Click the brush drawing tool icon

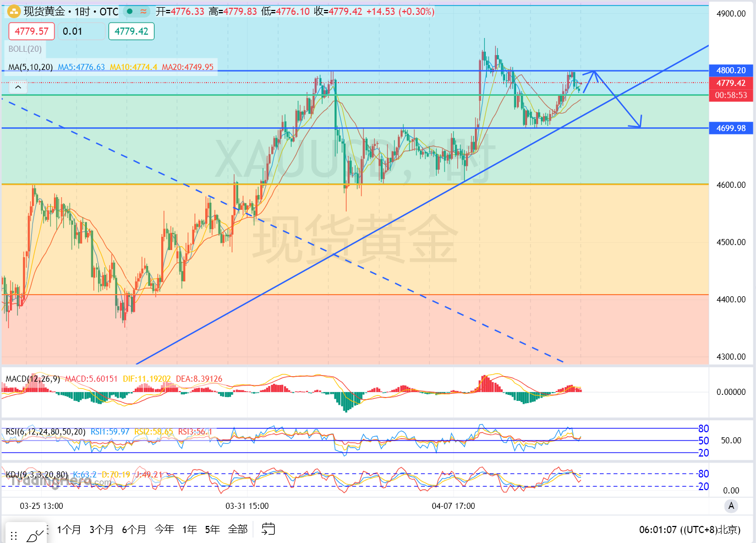point(35,535)
